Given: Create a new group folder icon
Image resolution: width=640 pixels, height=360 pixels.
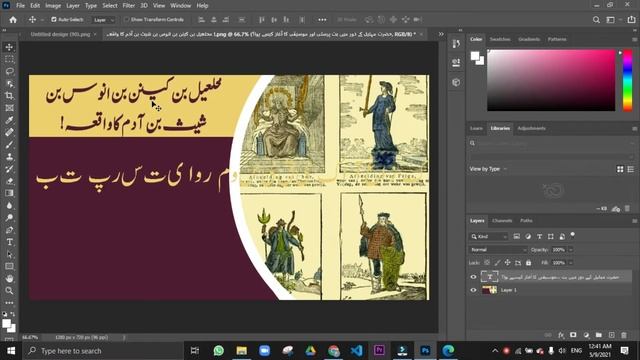Looking at the screenshot, I should (598, 335).
